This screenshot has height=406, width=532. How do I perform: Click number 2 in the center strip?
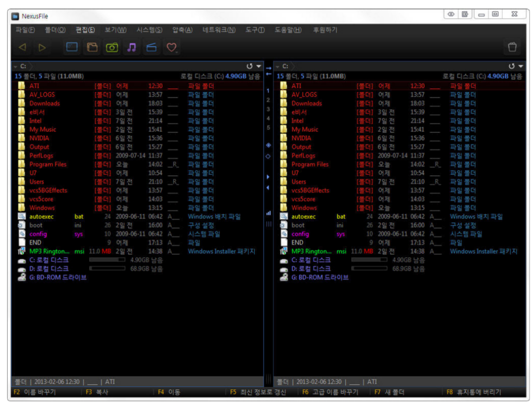point(268,100)
